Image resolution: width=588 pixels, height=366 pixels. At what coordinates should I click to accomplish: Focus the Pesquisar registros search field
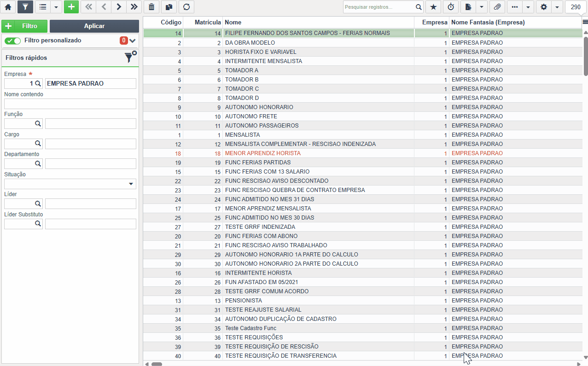[x=378, y=7]
